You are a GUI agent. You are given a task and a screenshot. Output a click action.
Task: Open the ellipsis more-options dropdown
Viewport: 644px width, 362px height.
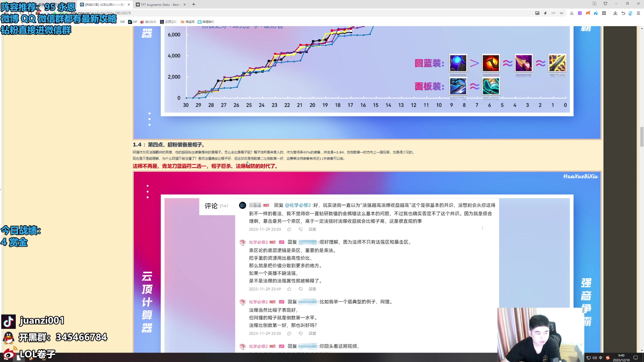(553, 13)
